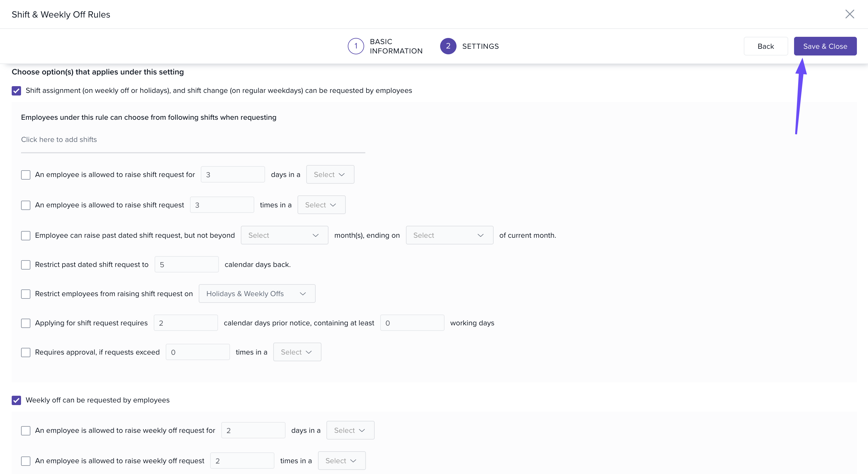Screen dimensions: 868x474
Task: Open 'not beyond' months Select dropdown
Action: (x=284, y=235)
